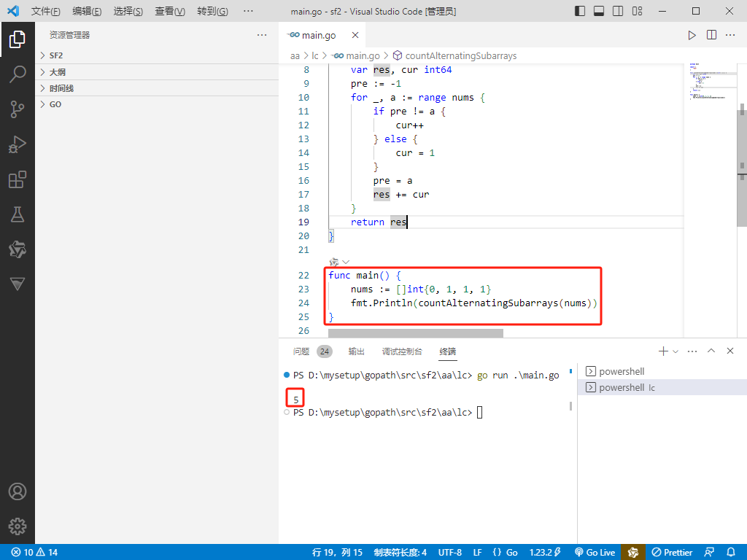Open the 转到(G) menu
This screenshot has height=560, width=747.
[212, 11]
